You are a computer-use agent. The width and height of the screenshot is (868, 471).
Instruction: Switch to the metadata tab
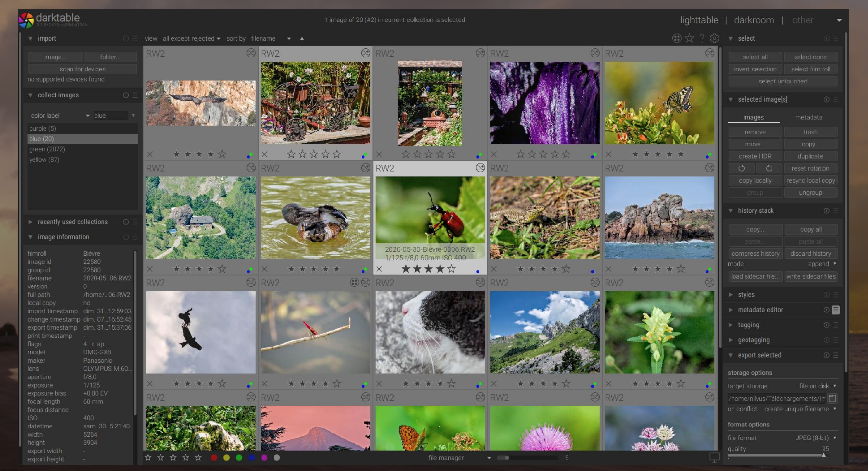[809, 117]
